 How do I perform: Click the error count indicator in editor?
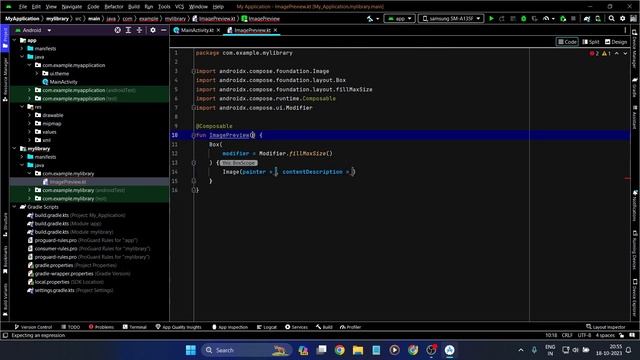[594, 53]
